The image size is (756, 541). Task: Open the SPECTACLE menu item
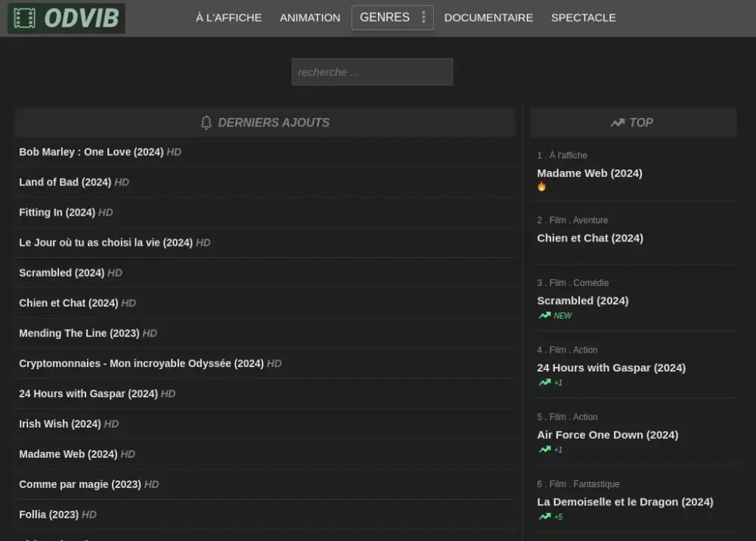pos(584,18)
